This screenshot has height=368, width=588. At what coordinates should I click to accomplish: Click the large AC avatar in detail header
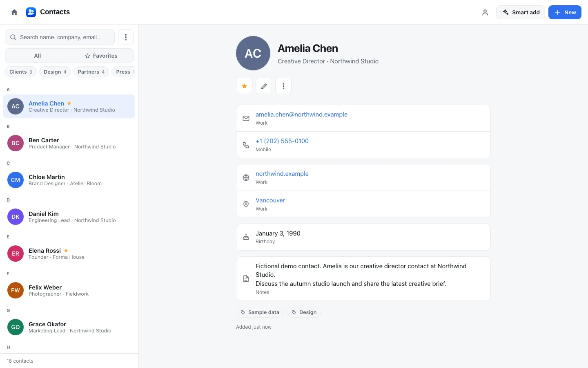[253, 53]
